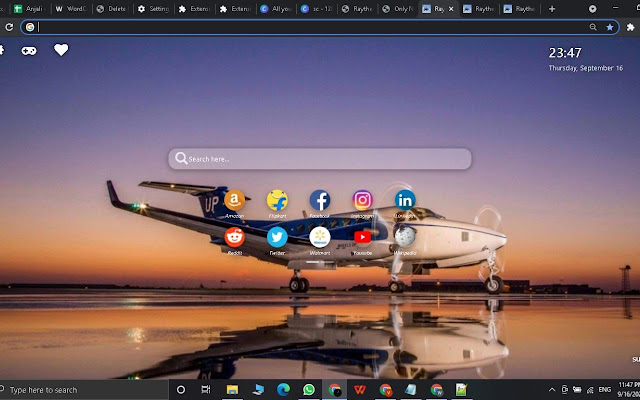Click the 'Thursday, September 16' date text

[586, 68]
